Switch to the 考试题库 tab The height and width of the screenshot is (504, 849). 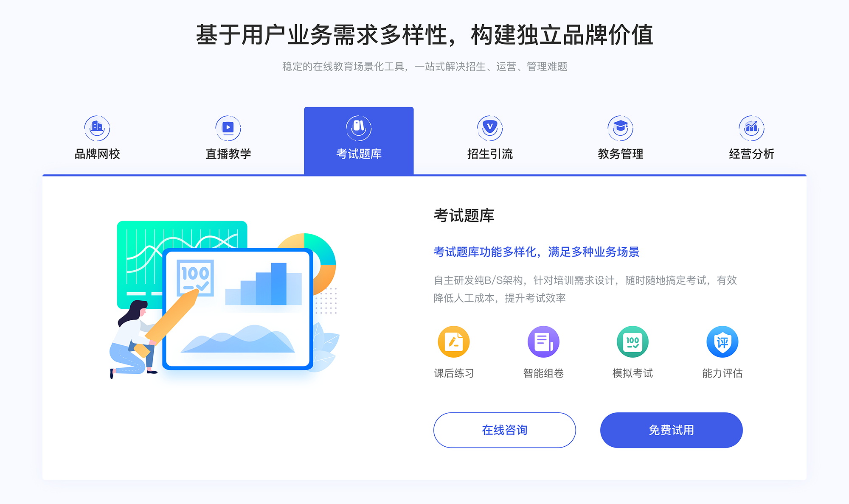[x=358, y=138]
